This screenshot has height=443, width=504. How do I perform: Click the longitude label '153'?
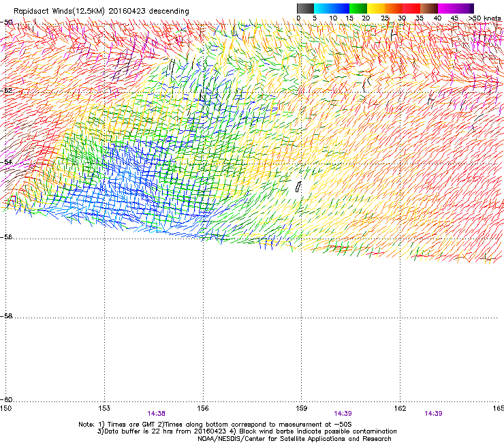(x=104, y=408)
